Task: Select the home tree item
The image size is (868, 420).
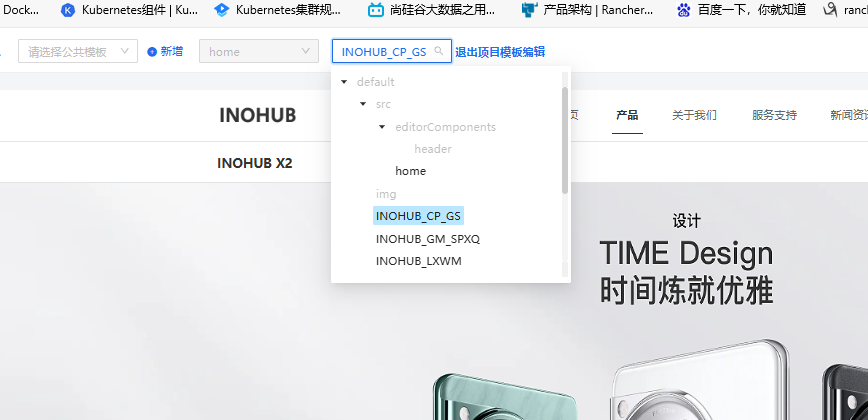Action: [411, 171]
